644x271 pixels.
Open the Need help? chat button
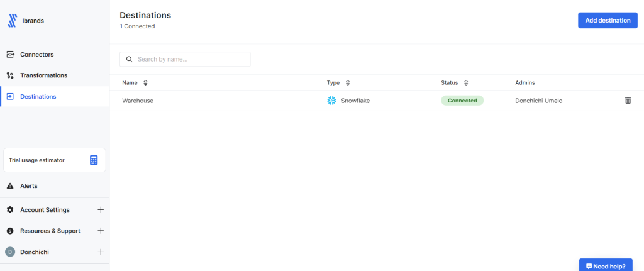coord(606,266)
